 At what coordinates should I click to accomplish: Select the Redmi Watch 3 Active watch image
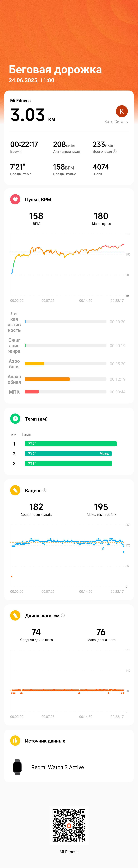pos(17,767)
